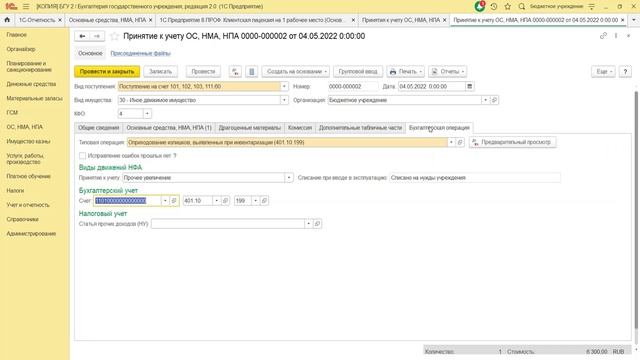Click the vertical scrollbar of the form
This screenshot has height=360, width=640.
(x=635, y=210)
